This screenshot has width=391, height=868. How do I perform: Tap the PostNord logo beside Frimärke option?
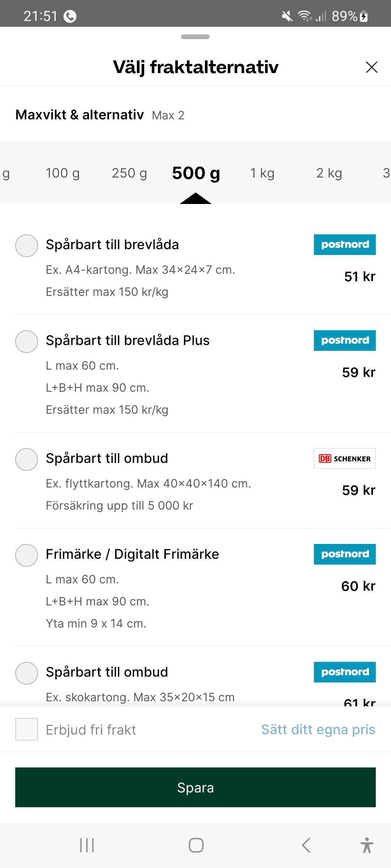345,554
